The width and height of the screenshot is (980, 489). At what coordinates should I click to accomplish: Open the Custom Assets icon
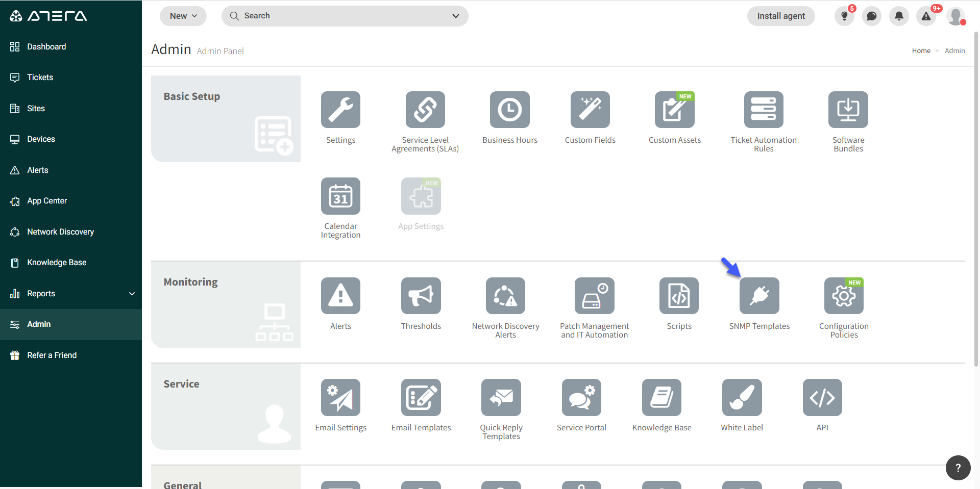coord(674,110)
